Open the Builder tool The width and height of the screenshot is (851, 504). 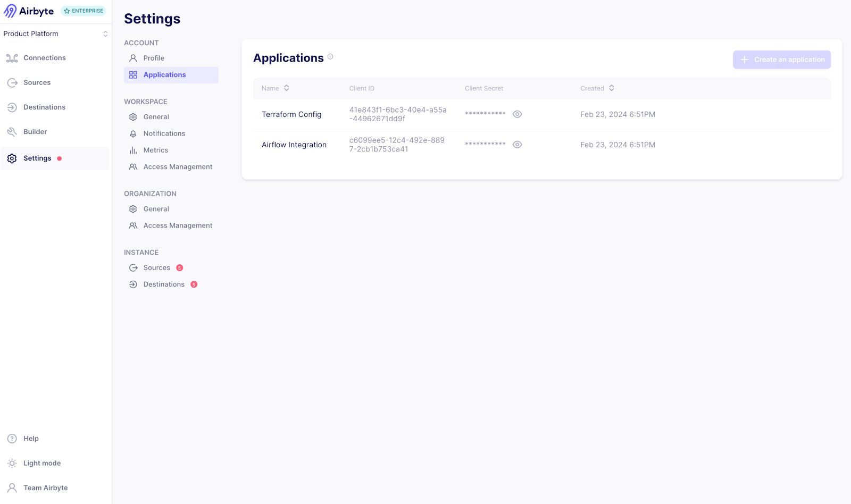34,131
